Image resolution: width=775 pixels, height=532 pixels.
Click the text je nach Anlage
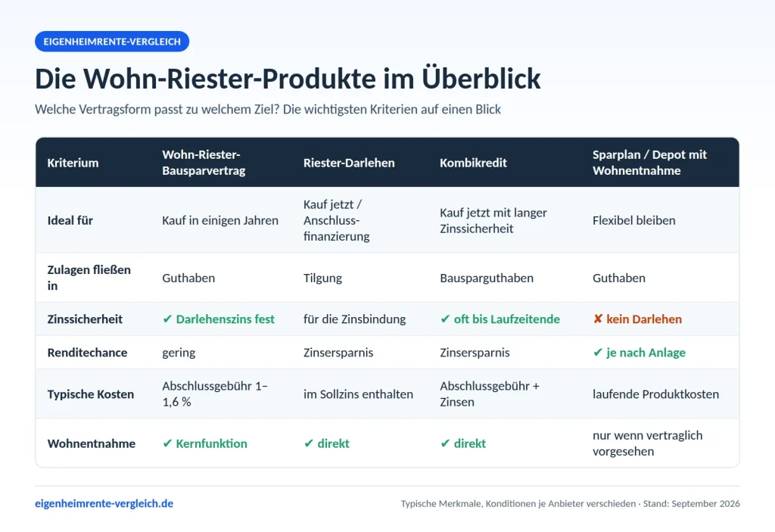click(646, 353)
